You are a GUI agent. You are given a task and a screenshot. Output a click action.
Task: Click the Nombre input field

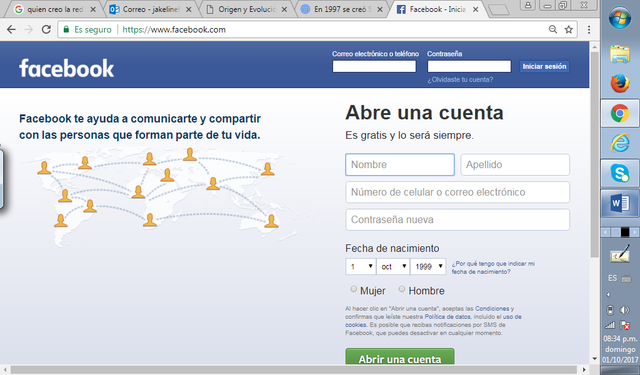tap(400, 164)
